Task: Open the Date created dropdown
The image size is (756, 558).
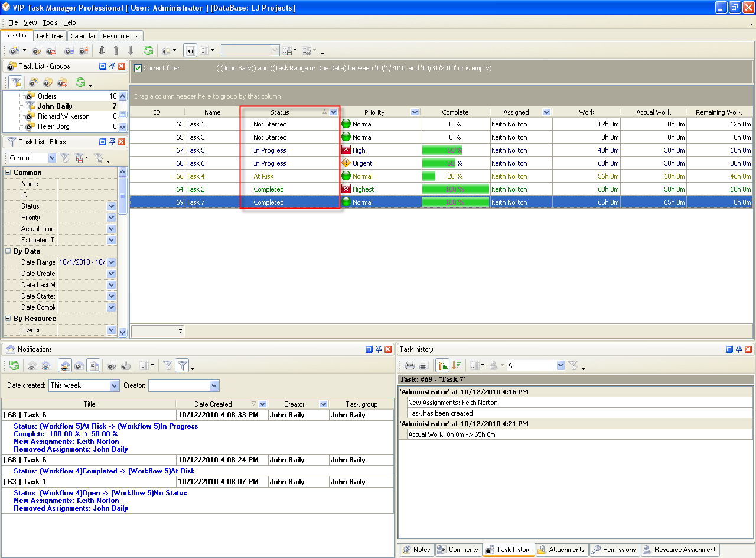Action: 115,385
